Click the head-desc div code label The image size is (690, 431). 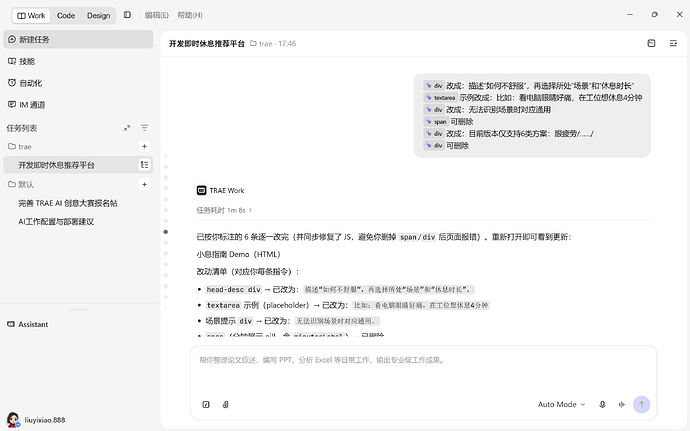tap(234, 289)
